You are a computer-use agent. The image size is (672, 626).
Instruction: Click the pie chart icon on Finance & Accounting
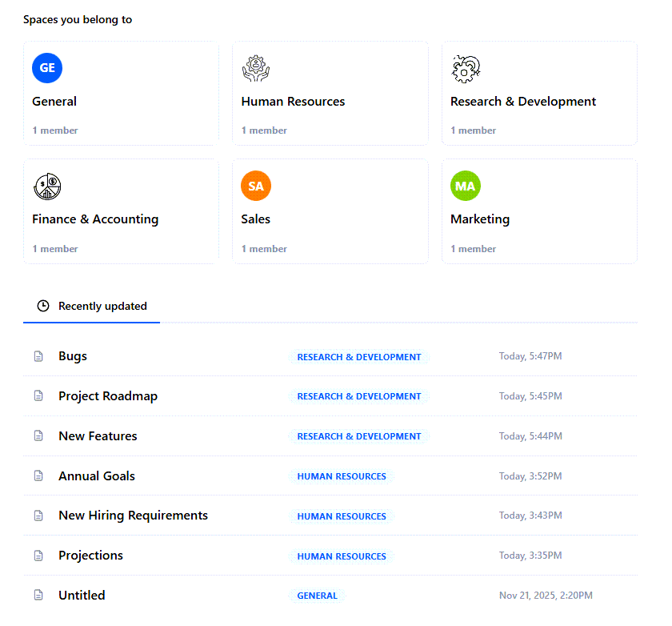tap(46, 186)
